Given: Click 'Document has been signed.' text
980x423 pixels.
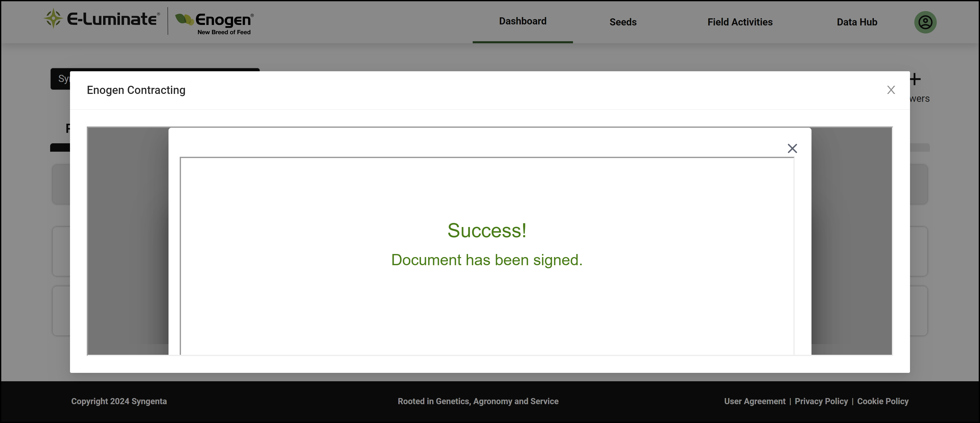Looking at the screenshot, I should pyautogui.click(x=487, y=260).
